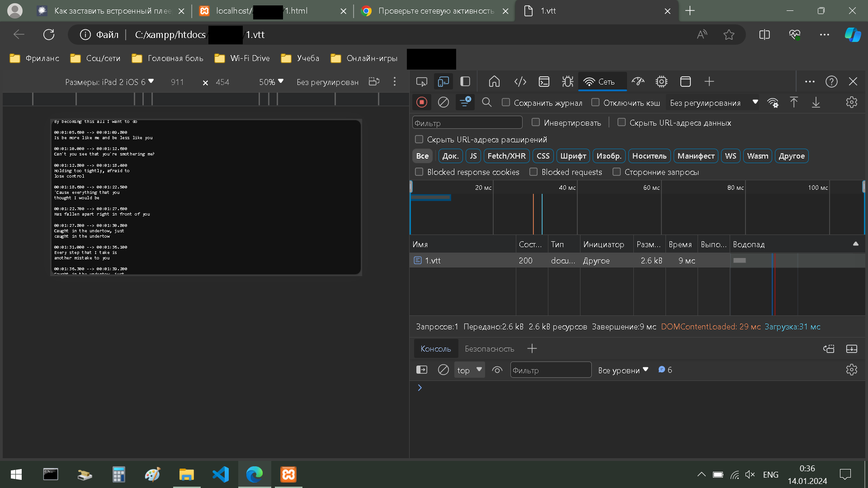Enable Blocked requests checkbox
Viewport: 868px width, 488px height.
pyautogui.click(x=533, y=172)
